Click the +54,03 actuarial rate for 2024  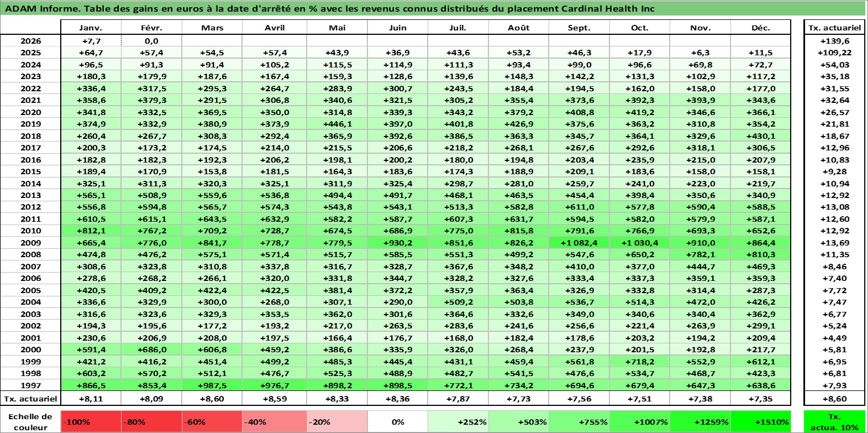(x=834, y=65)
